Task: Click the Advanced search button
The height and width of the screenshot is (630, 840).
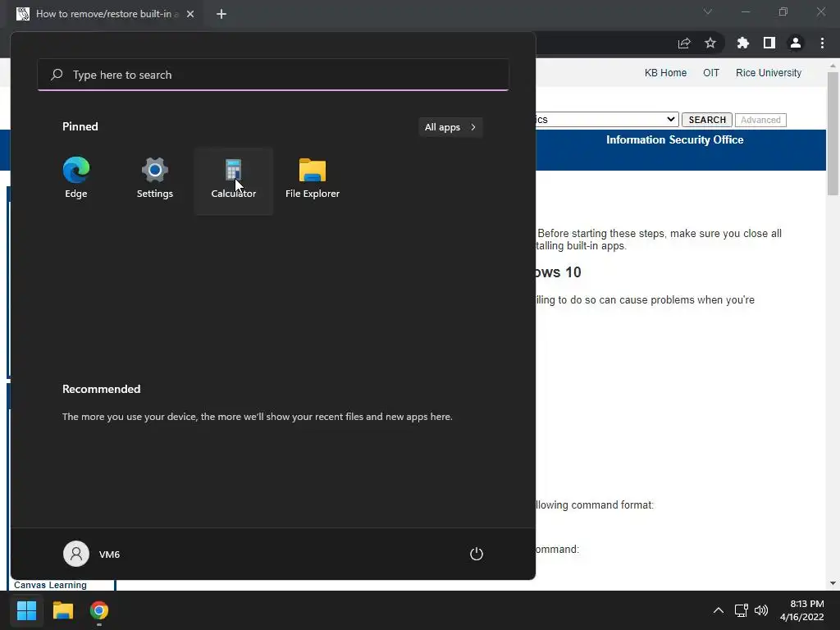Action: click(760, 120)
